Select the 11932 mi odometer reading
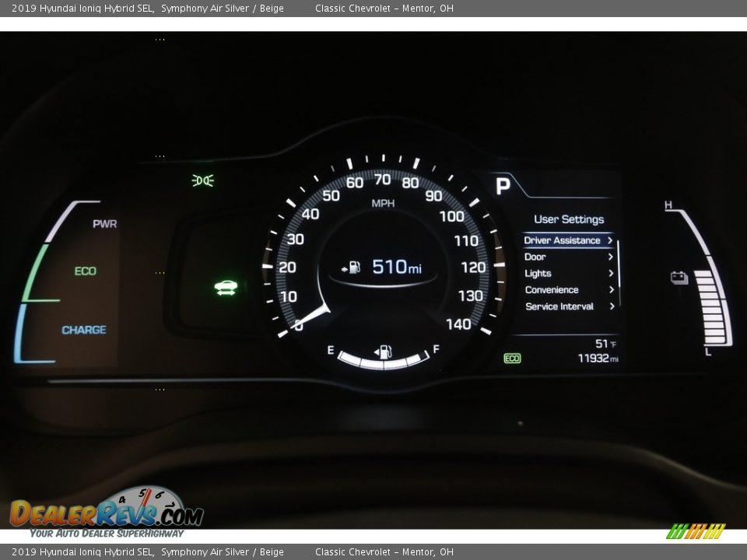747x560 pixels. [x=598, y=358]
